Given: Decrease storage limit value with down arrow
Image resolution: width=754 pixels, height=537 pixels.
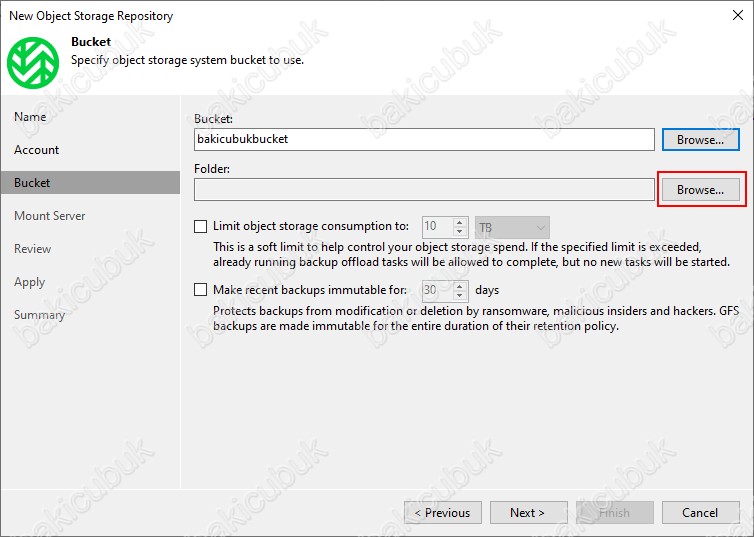Looking at the screenshot, I should [x=460, y=232].
